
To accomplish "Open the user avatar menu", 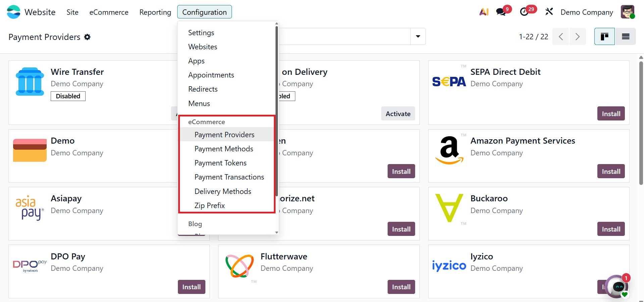I will 627,12.
